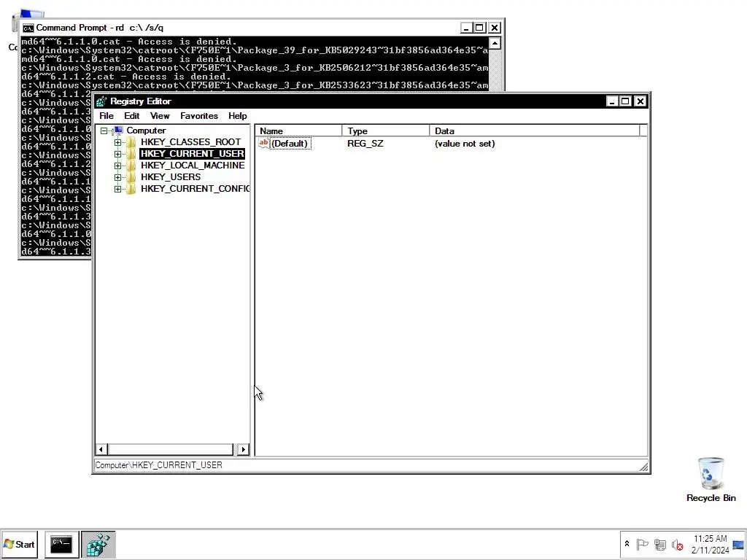The width and height of the screenshot is (747, 560).
Task: Click the HKEY_LOCAL_MACHINE folder icon
Action: 131,166
